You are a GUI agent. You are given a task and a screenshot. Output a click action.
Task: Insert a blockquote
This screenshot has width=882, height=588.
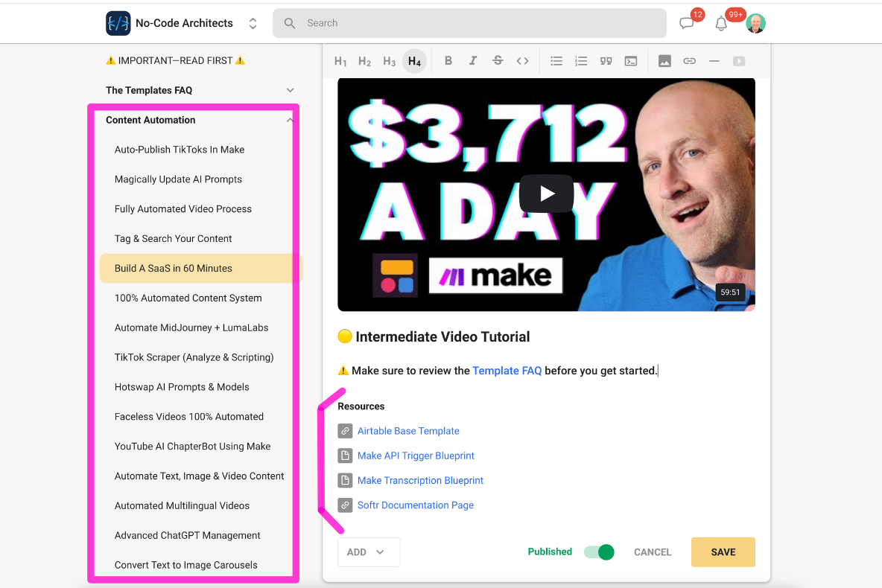click(x=606, y=61)
